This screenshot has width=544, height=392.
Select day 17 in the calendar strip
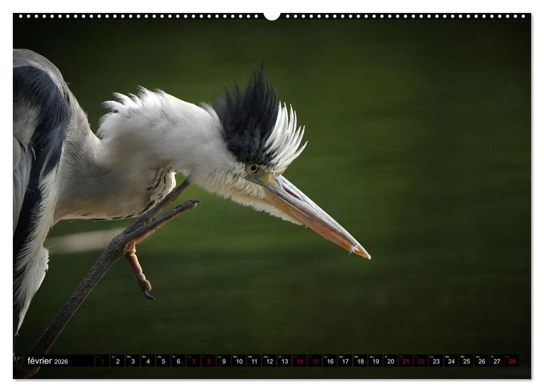pos(345,361)
